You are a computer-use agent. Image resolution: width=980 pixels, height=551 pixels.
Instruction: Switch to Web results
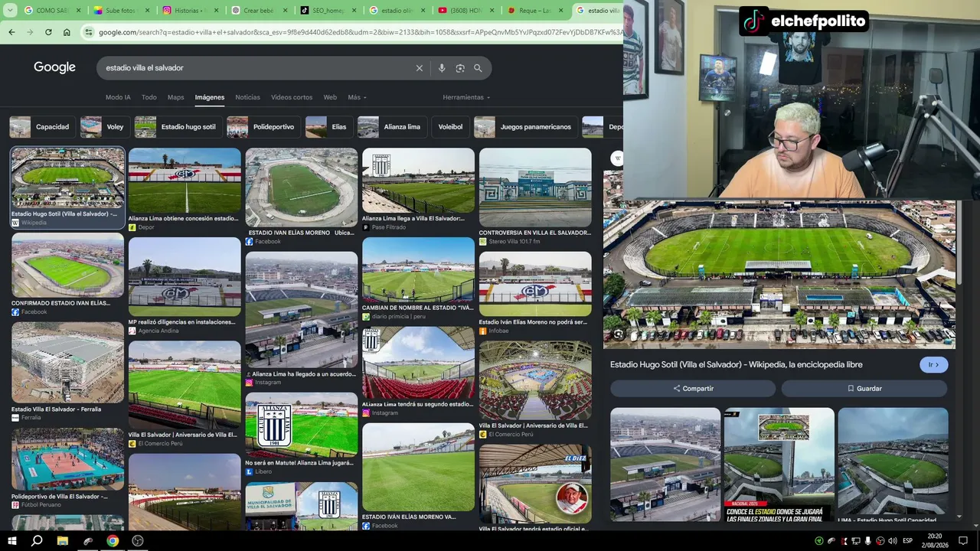click(330, 97)
